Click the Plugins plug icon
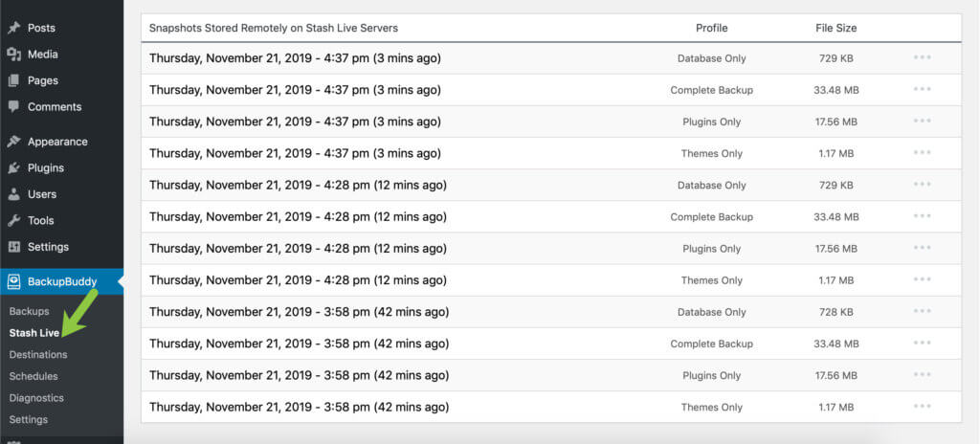This screenshot has height=444, width=980. [13, 168]
